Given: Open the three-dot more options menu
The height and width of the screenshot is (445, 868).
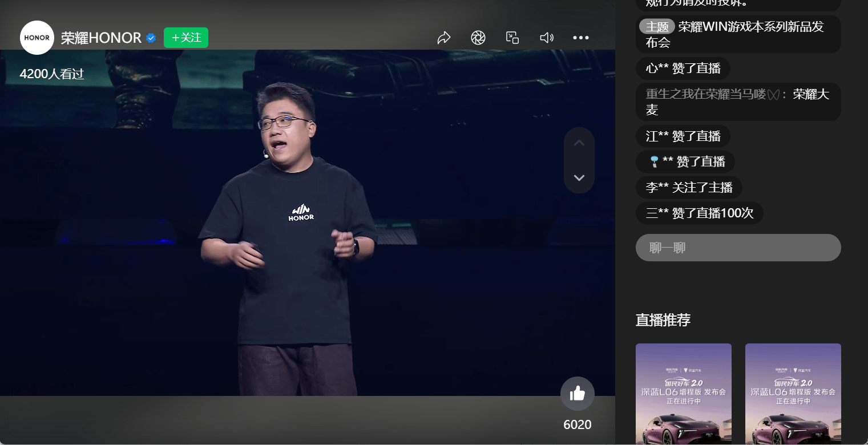Looking at the screenshot, I should tap(580, 38).
